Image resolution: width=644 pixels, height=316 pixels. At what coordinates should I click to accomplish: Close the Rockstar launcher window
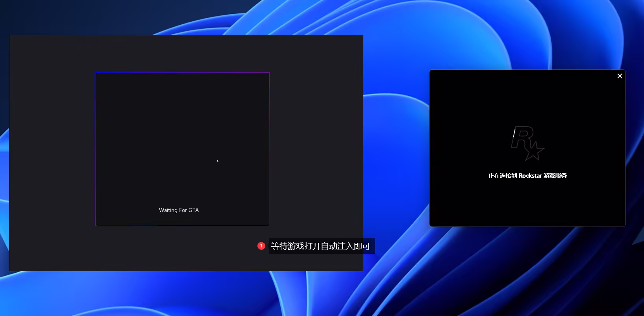coord(620,76)
